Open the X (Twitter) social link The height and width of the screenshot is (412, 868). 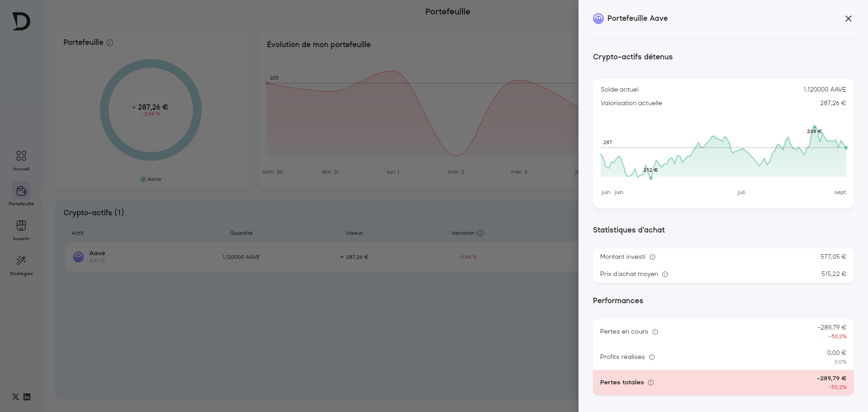click(15, 397)
